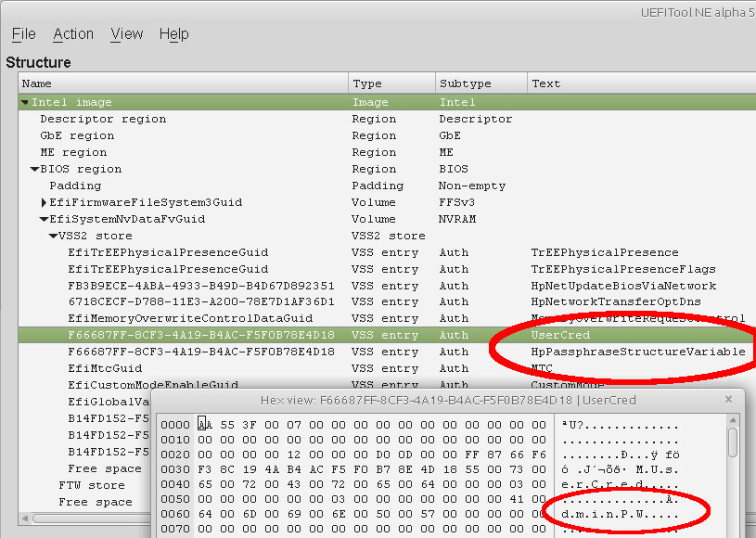Click hex offset 0000 row label
Image resolution: width=756 pixels, height=538 pixels.
(175, 425)
